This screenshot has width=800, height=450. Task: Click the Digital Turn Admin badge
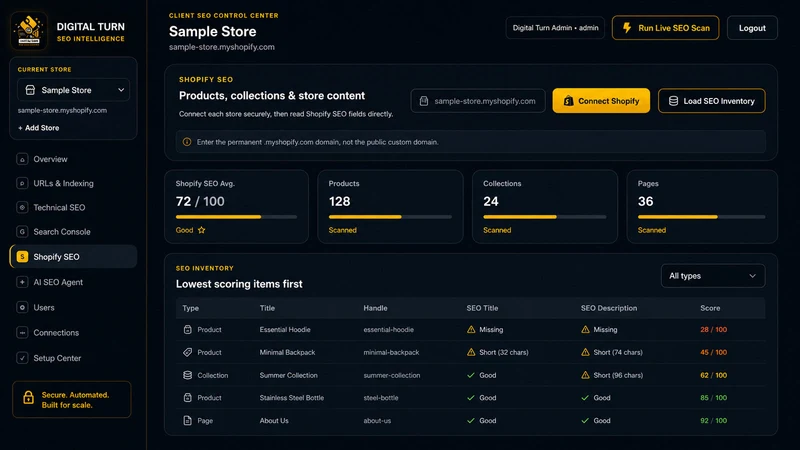pos(555,28)
